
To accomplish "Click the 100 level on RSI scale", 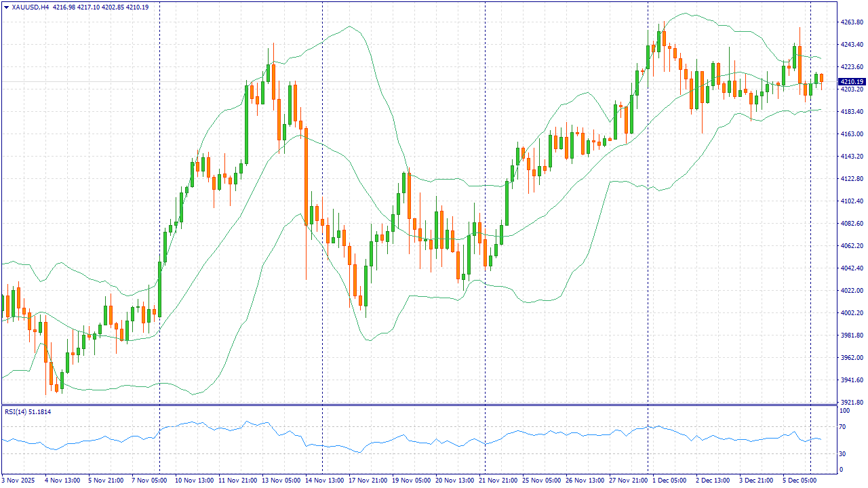I will 845,411.
